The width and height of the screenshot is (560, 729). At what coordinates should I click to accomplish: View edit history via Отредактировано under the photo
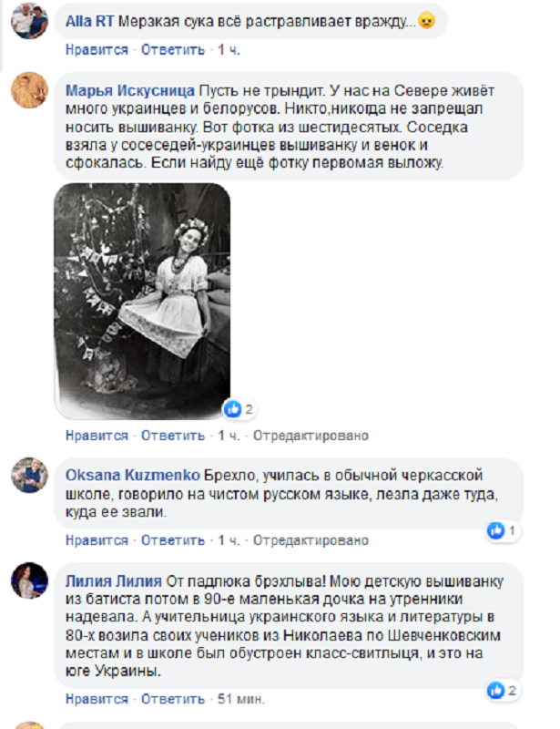click(311, 436)
